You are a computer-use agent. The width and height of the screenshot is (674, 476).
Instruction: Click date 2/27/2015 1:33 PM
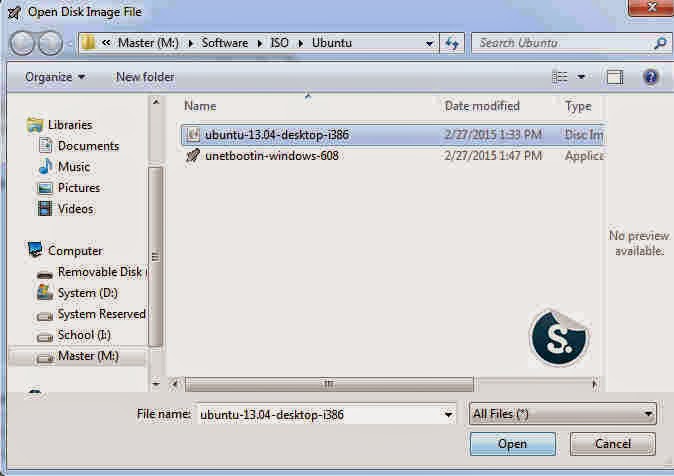click(x=493, y=135)
